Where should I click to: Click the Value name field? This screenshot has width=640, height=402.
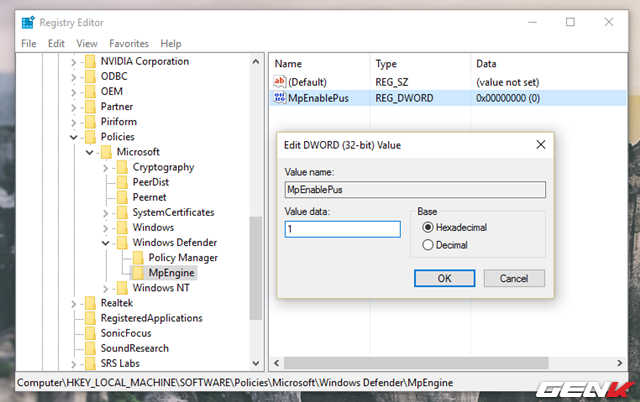click(415, 190)
